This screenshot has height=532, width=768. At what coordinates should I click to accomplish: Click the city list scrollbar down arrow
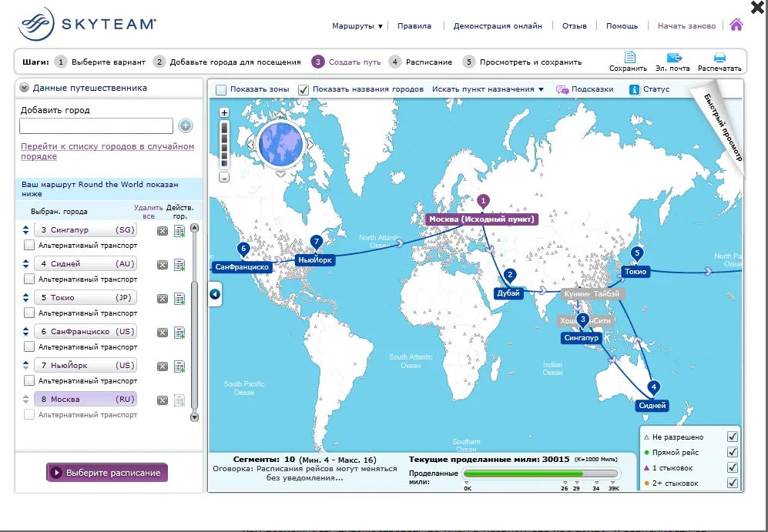194,417
